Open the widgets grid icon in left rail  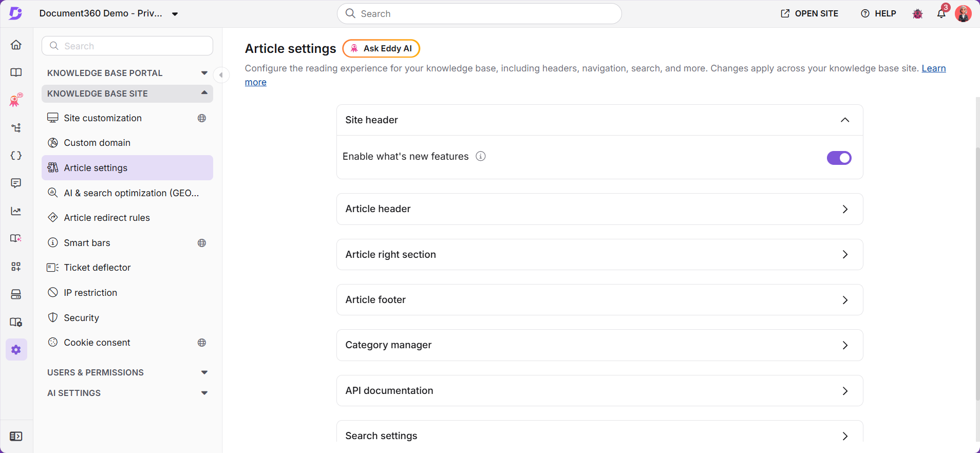(16, 266)
